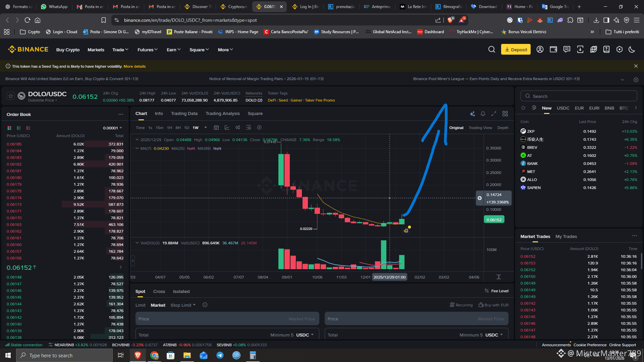Show only sell orders in order book

pyautogui.click(x=28, y=128)
